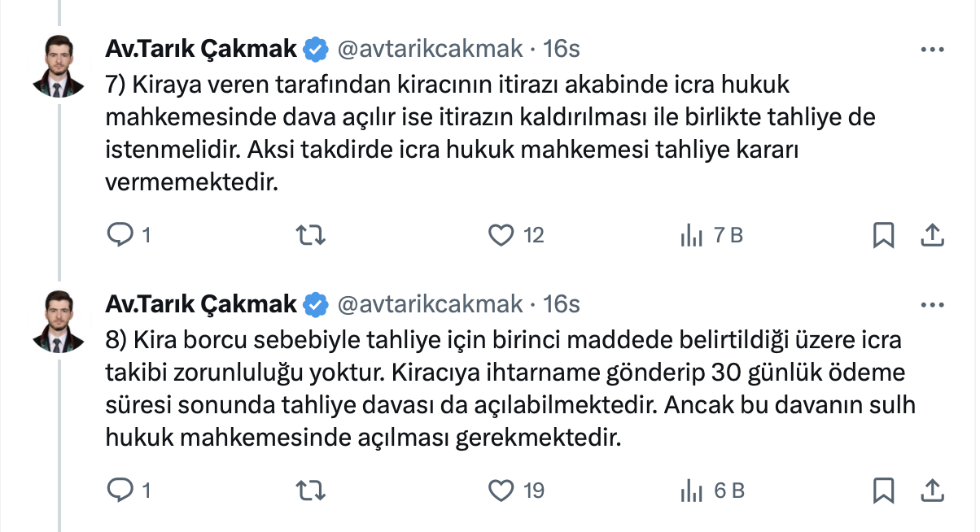Reply to tweet 8 about kira borcu
This screenshot has width=980, height=532.
pyautogui.click(x=120, y=490)
